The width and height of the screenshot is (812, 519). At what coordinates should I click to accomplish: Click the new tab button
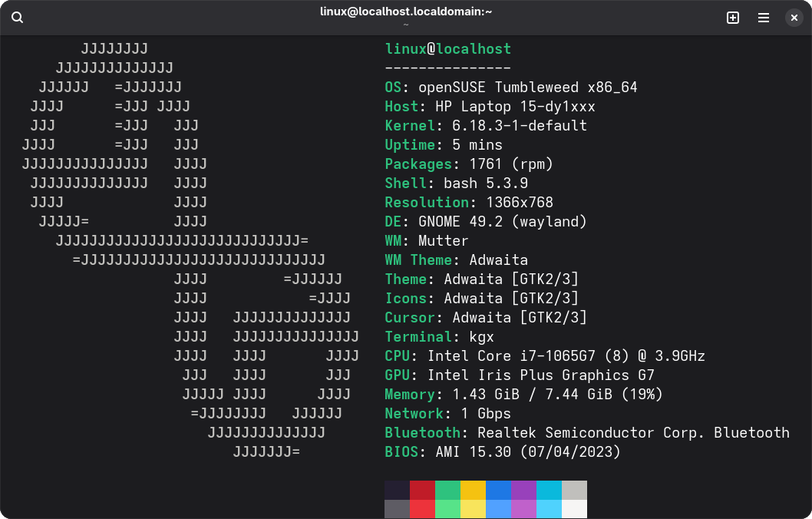coord(733,18)
